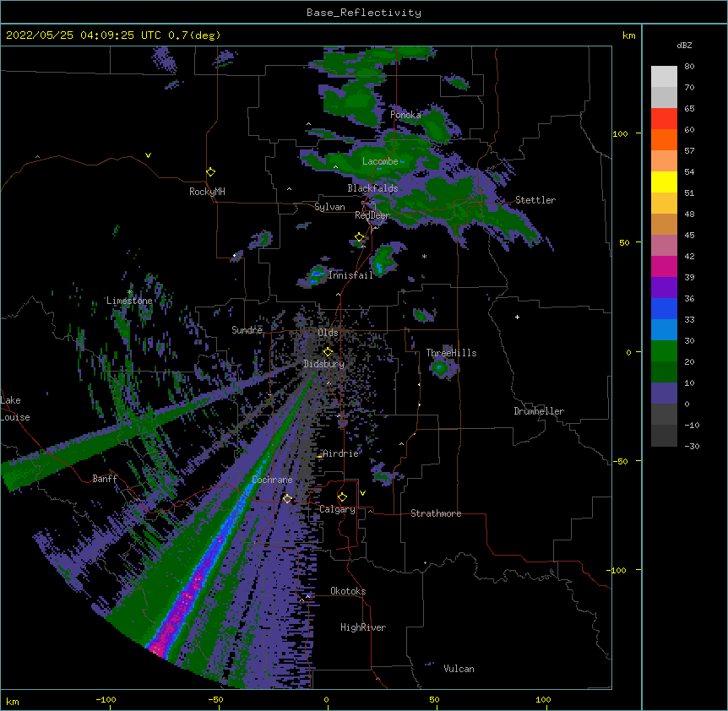Click the Base_Reflectivity title
Screen dimensions: 728x711
pyautogui.click(x=364, y=13)
